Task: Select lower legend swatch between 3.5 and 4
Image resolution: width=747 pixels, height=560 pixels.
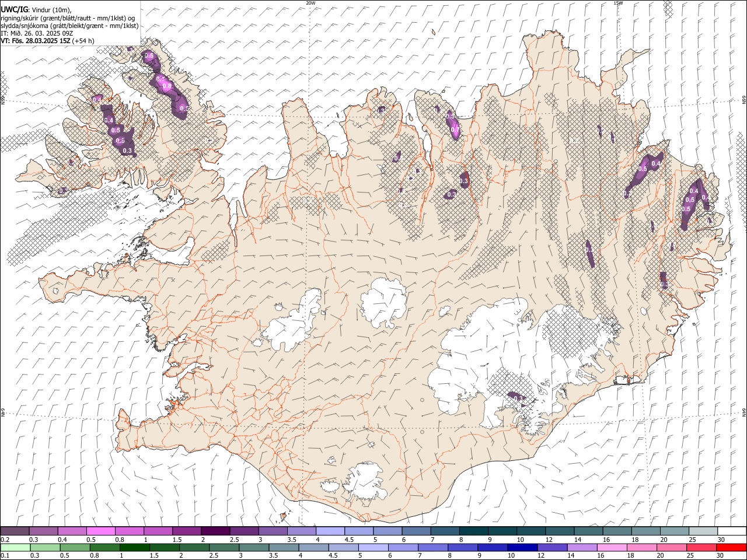Action: click(283, 547)
